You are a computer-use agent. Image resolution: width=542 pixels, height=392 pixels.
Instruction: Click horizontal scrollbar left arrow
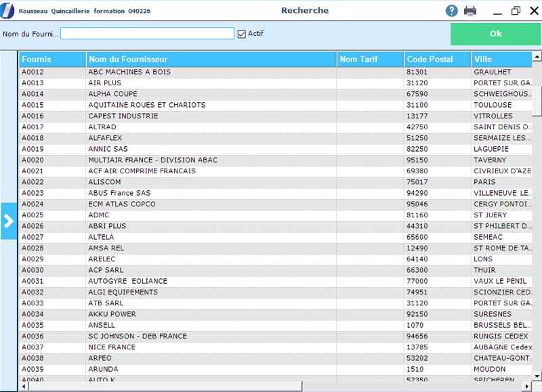click(x=24, y=387)
